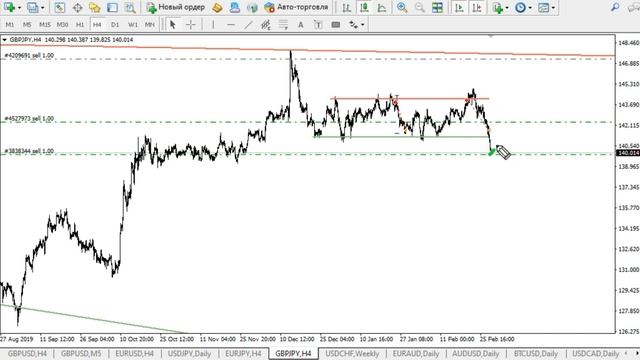Viewport: 640px width, 360px height.
Task: Switch to the EURUSD,H4 chart tab
Action: pos(134,353)
